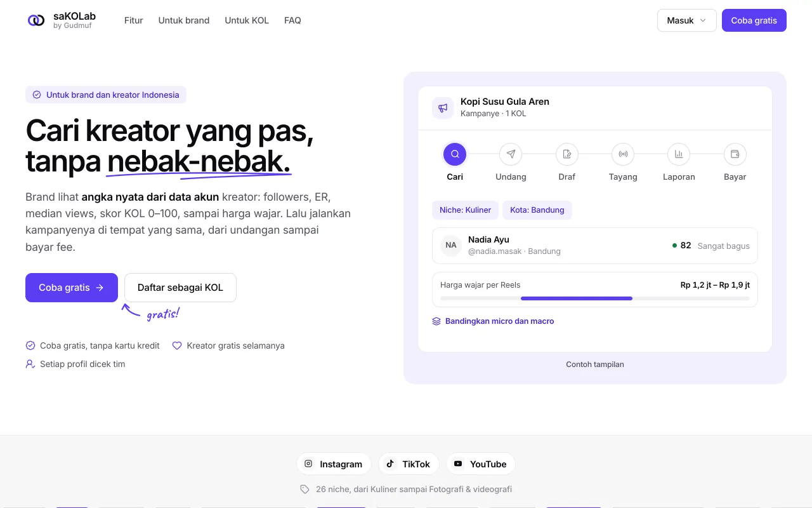Image resolution: width=812 pixels, height=508 pixels.
Task: Open the Masuk dropdown
Action: [687, 20]
